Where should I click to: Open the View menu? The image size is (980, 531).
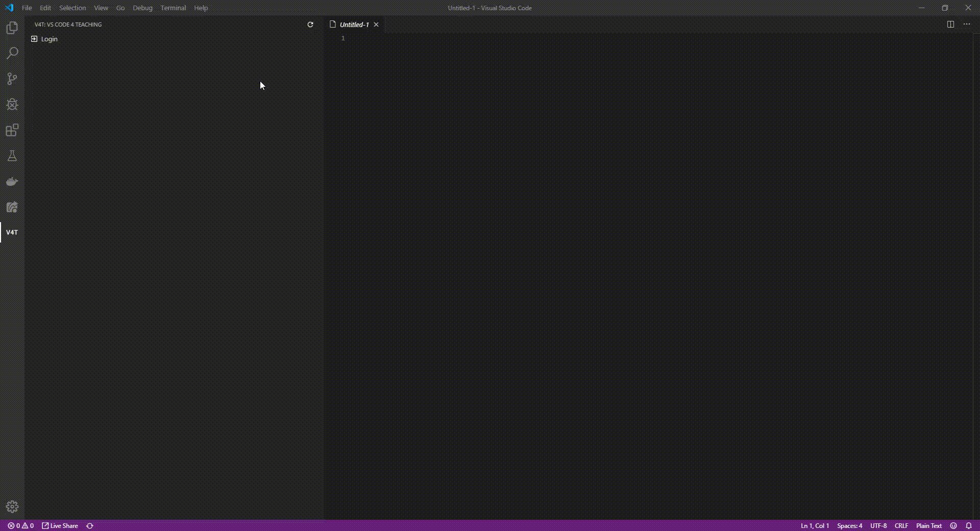click(101, 8)
